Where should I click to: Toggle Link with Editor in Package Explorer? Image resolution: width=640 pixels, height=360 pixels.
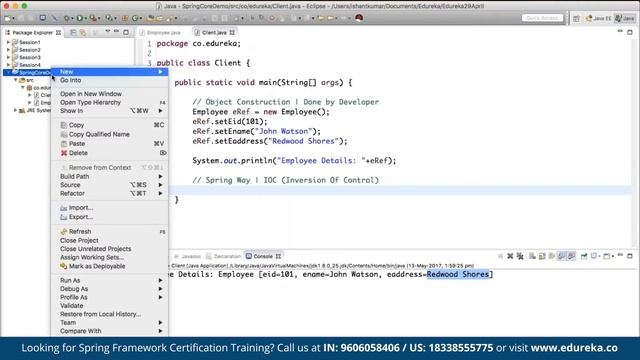(83, 32)
